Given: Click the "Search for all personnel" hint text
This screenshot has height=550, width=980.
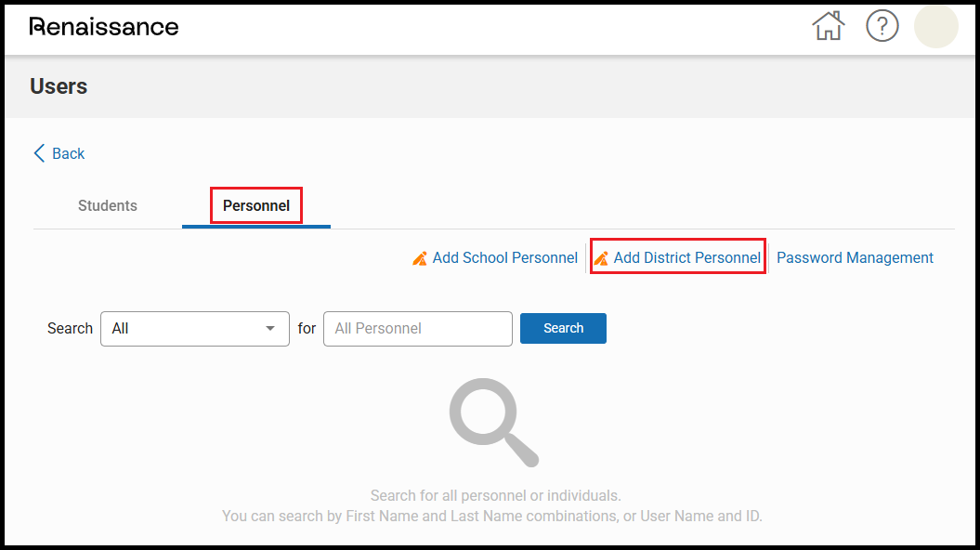Looking at the screenshot, I should [x=495, y=495].
